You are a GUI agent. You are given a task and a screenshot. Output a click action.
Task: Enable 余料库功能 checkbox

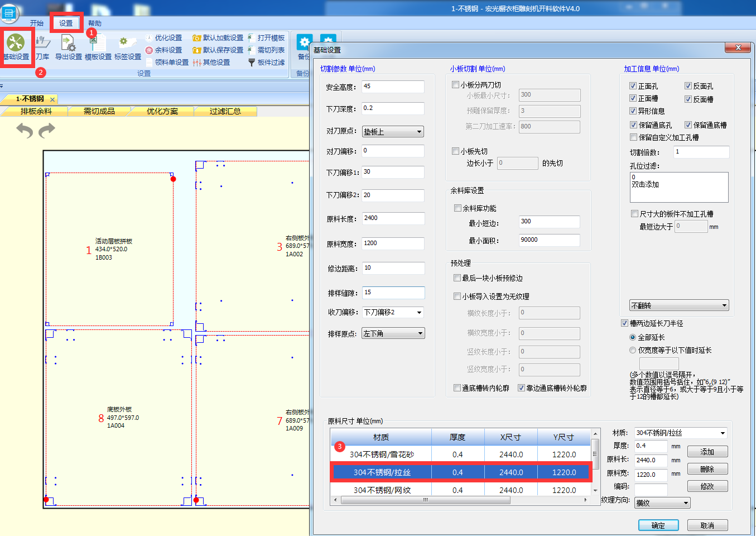tap(458, 208)
